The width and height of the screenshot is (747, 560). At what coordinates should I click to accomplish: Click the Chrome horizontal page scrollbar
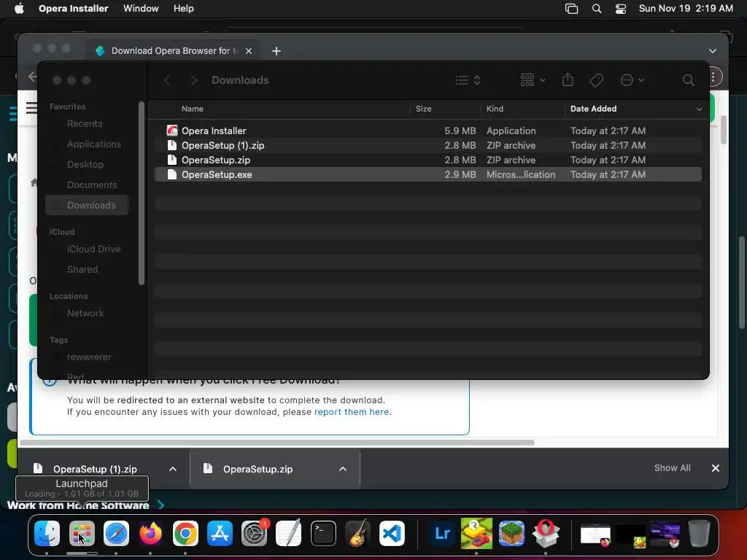point(276,443)
